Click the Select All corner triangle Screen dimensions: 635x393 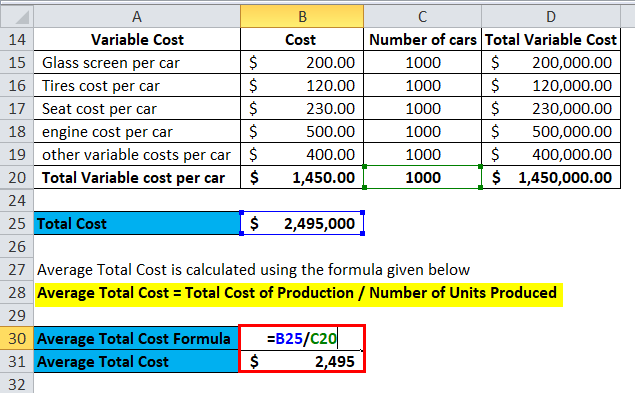coord(17,17)
